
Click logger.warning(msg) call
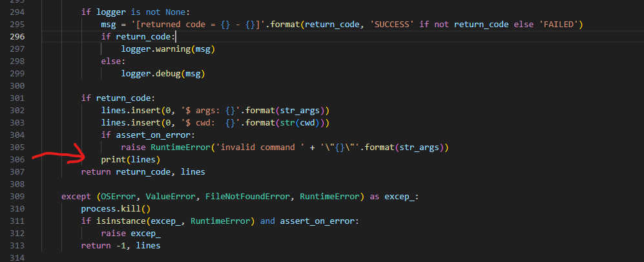pos(169,49)
